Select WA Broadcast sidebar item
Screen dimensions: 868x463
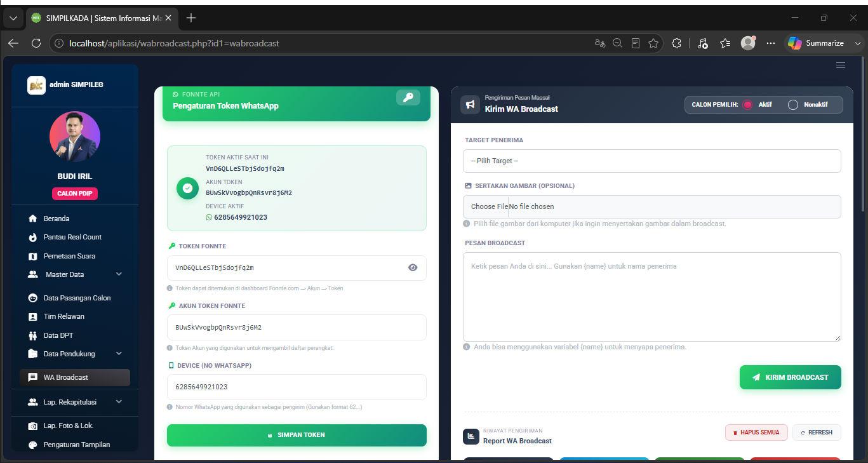tap(75, 377)
